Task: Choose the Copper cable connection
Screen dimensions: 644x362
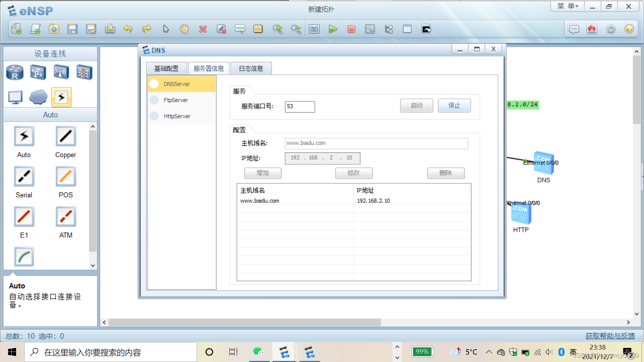Action: point(65,136)
